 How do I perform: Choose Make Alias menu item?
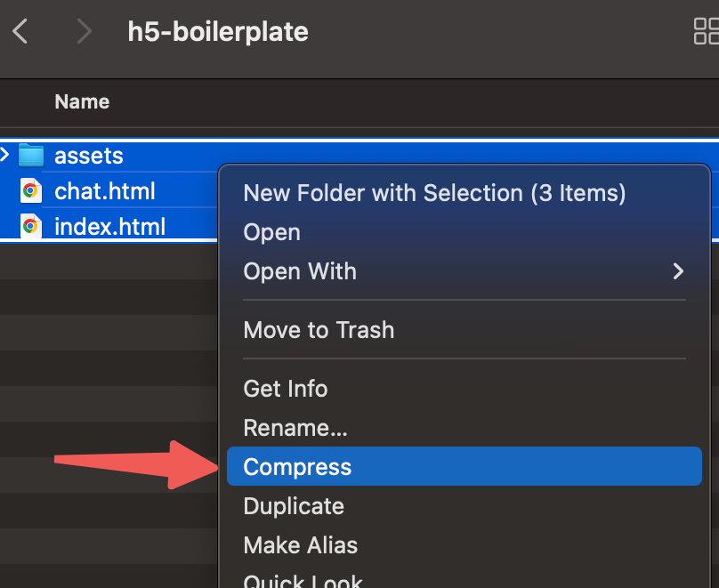[x=301, y=545]
